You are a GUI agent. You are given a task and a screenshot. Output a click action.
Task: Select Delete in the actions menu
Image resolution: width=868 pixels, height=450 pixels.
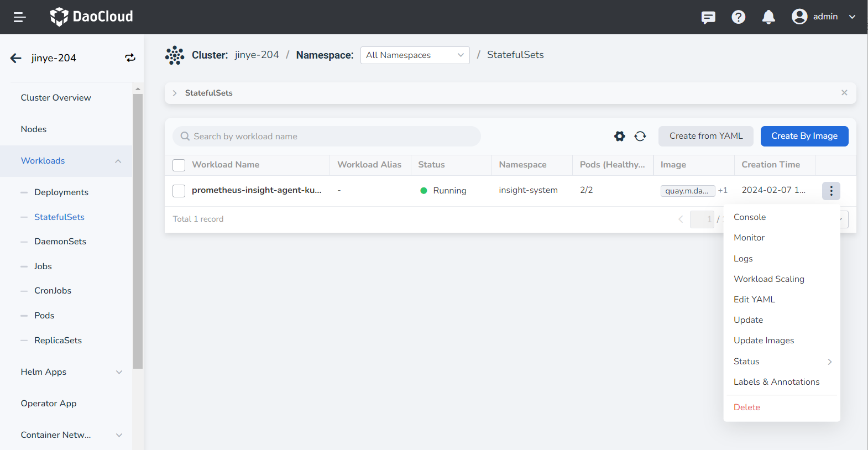[746, 407]
